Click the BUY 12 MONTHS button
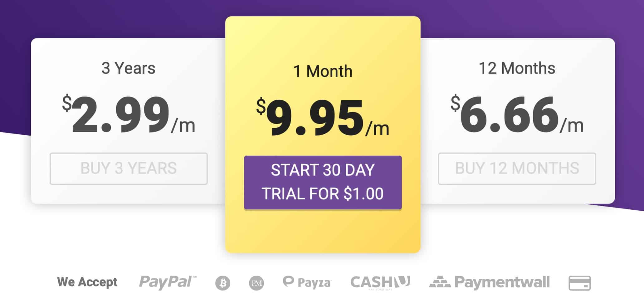The width and height of the screenshot is (644, 305). click(x=517, y=168)
